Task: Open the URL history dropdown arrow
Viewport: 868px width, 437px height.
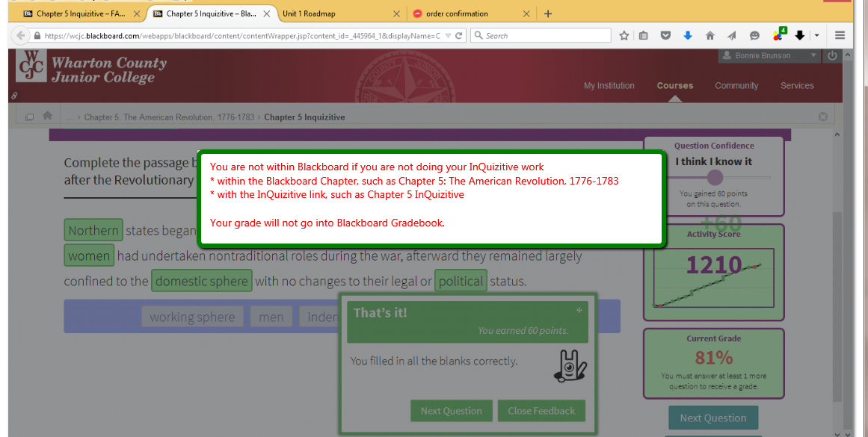Action: [448, 35]
